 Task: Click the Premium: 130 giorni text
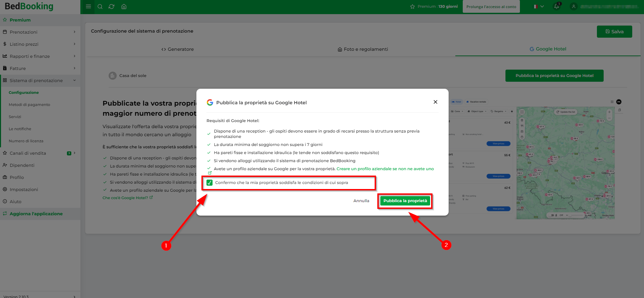(x=438, y=6)
